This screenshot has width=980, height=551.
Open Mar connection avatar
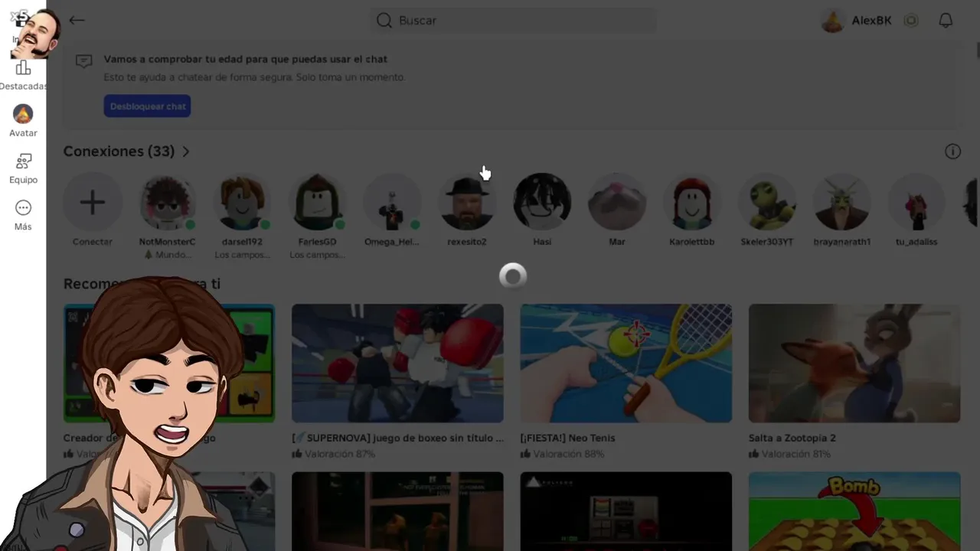pos(617,202)
